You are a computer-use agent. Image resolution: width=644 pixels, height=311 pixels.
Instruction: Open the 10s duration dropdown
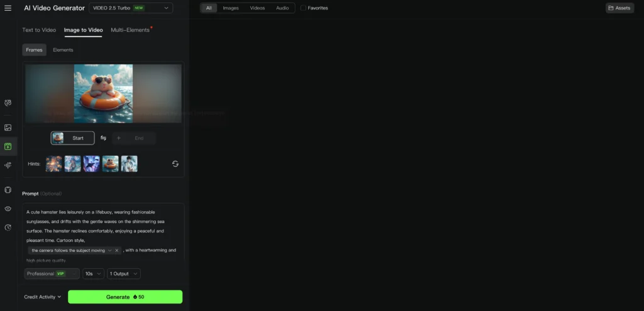[93, 274]
